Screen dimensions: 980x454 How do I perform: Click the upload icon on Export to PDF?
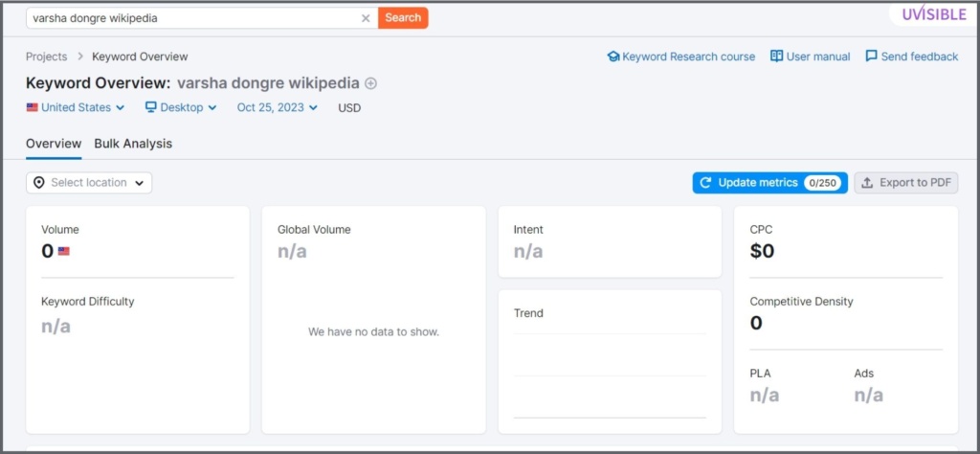coord(867,183)
